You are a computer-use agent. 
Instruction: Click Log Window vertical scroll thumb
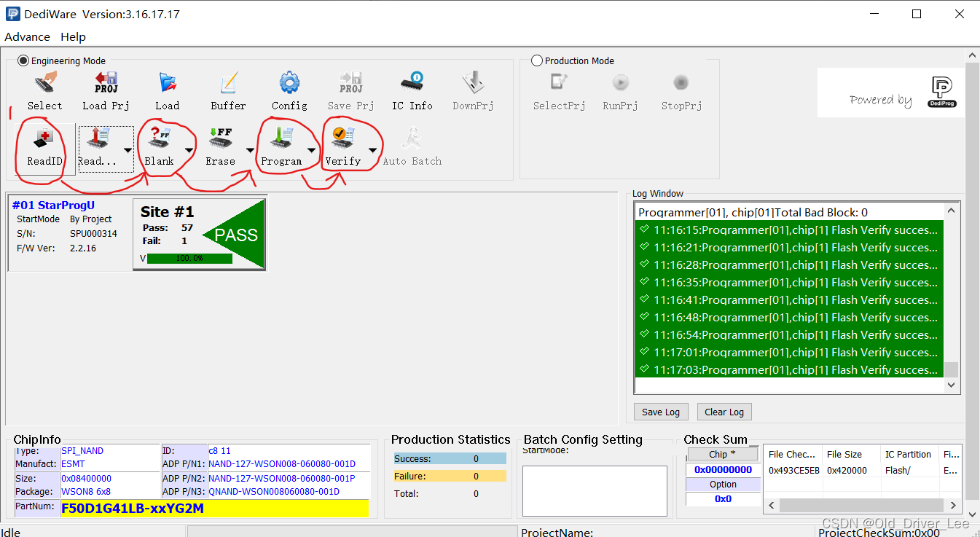click(951, 369)
